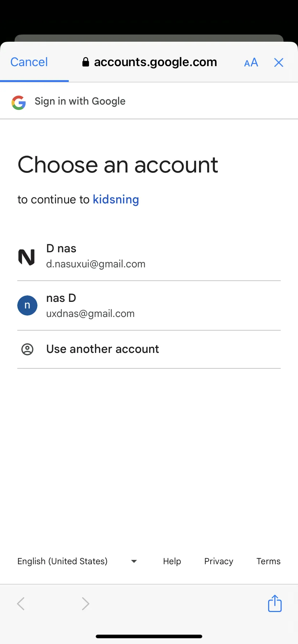Tap the person icon for another account
The image size is (298, 644).
27,349
